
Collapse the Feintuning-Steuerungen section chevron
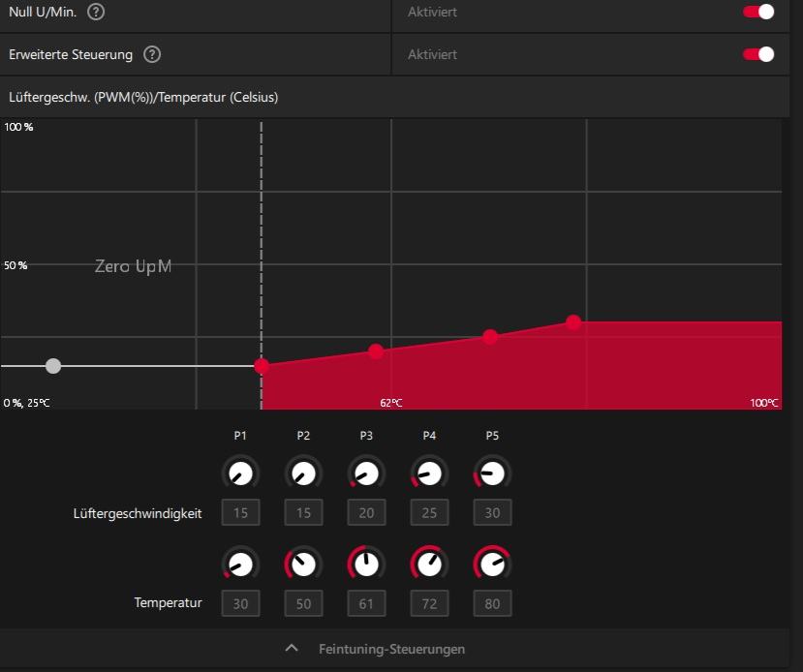(292, 648)
